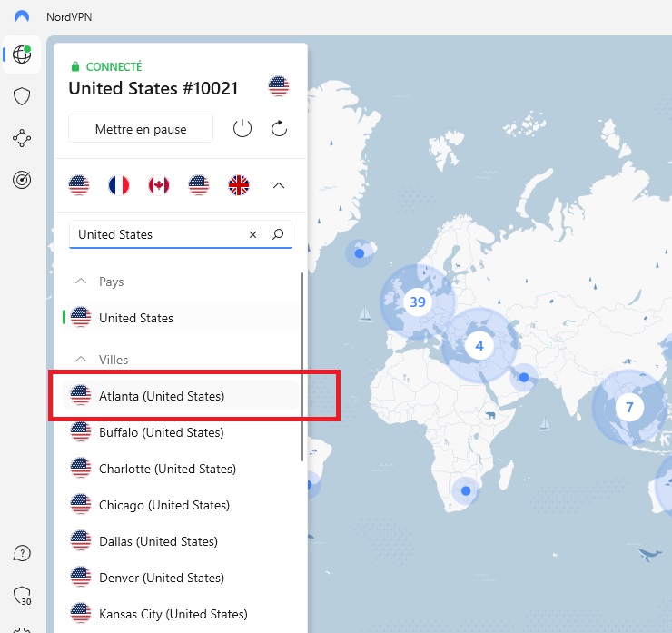Viewport: 672px width, 633px height.
Task: Select the Canada flag in recent connections
Action: coord(159,185)
